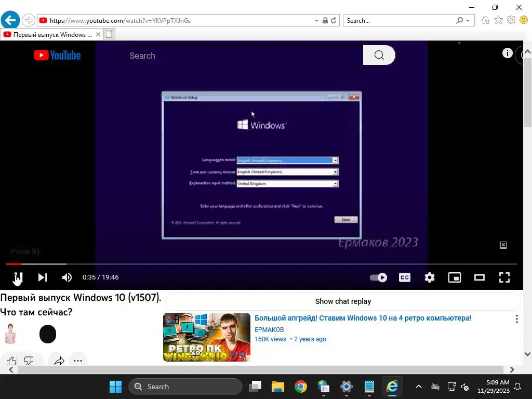Click the YouTube logo

click(57, 55)
